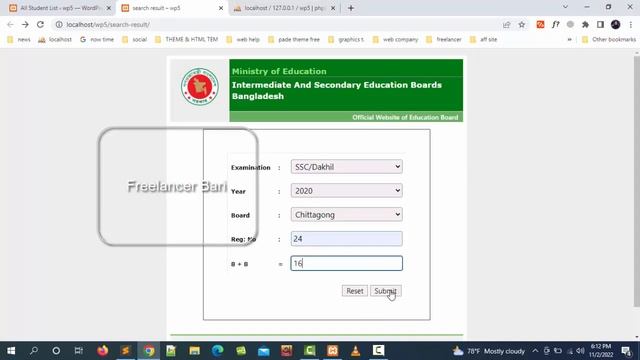Launch Microsoft Edge from taskbar
The height and width of the screenshot is (360, 640).
pos(218,351)
